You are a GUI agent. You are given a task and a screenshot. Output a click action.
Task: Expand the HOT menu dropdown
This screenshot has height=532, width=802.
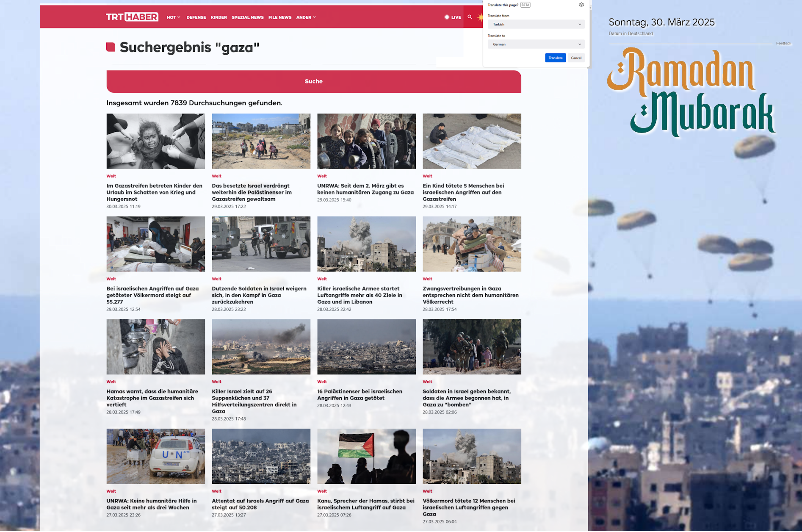point(173,17)
